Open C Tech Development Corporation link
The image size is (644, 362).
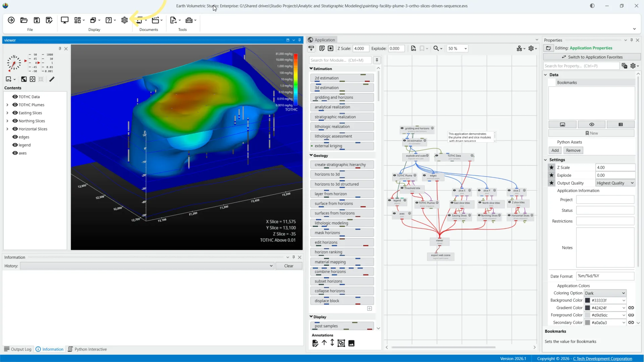[x=602, y=359]
